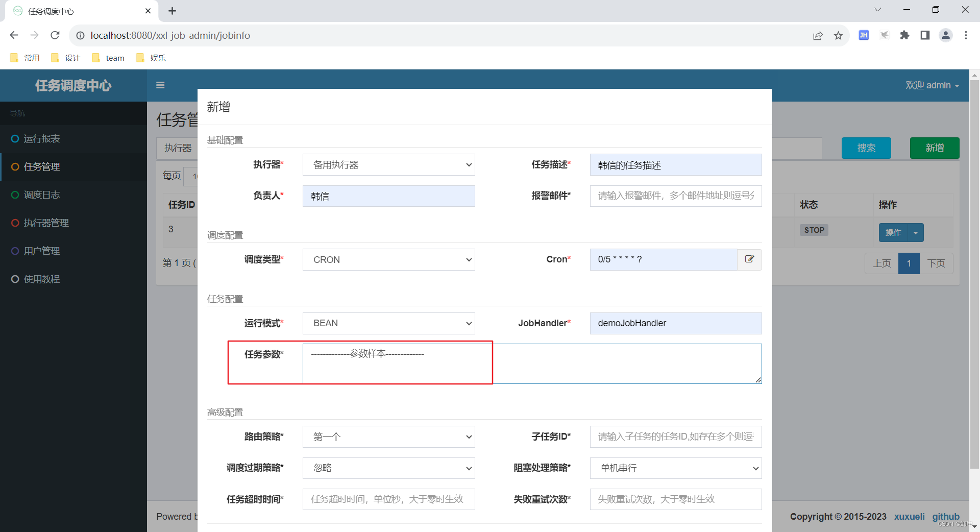Screen dimensions: 980x532
Task: Bookmark this page with the star icon
Action: pos(838,35)
